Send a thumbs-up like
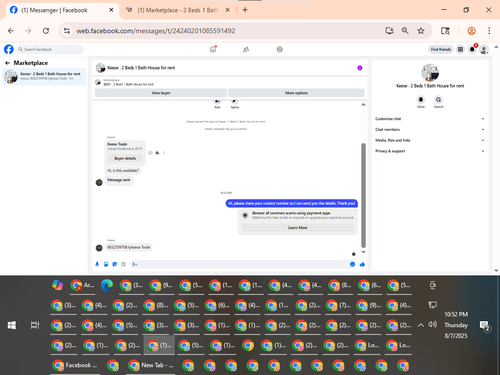This screenshot has width=500, height=375. (x=362, y=264)
